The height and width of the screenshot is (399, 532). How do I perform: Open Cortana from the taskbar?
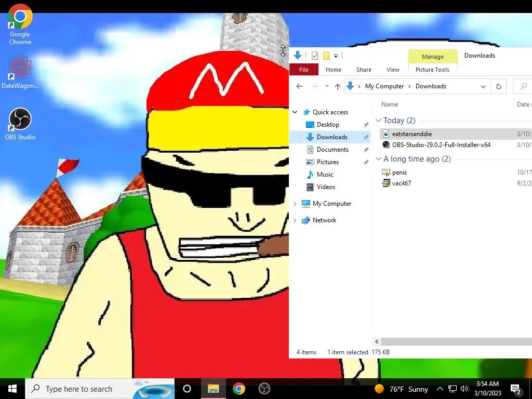(187, 389)
